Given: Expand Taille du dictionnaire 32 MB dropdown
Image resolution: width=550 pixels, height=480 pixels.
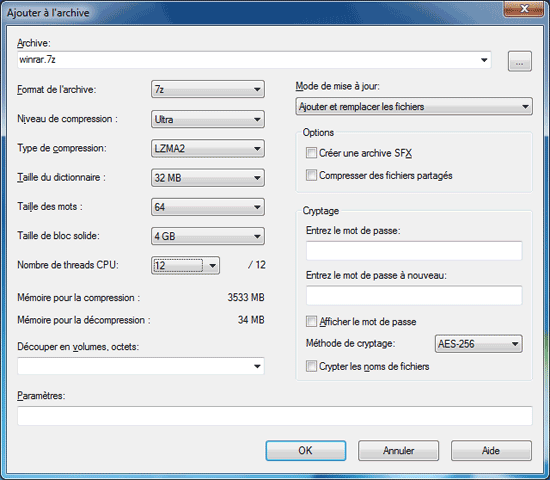Looking at the screenshot, I should 208,178.
